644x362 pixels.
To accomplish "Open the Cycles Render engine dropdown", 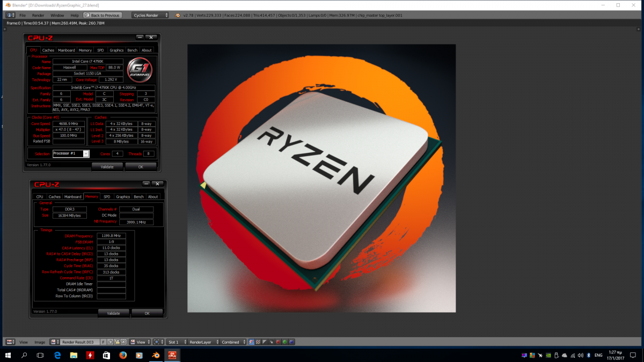I will click(151, 15).
